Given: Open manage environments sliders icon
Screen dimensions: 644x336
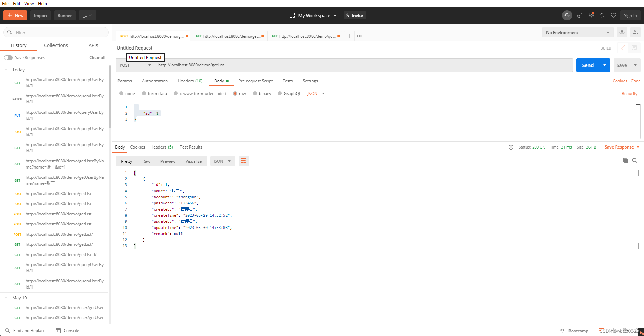Looking at the screenshot, I should pyautogui.click(x=636, y=32).
